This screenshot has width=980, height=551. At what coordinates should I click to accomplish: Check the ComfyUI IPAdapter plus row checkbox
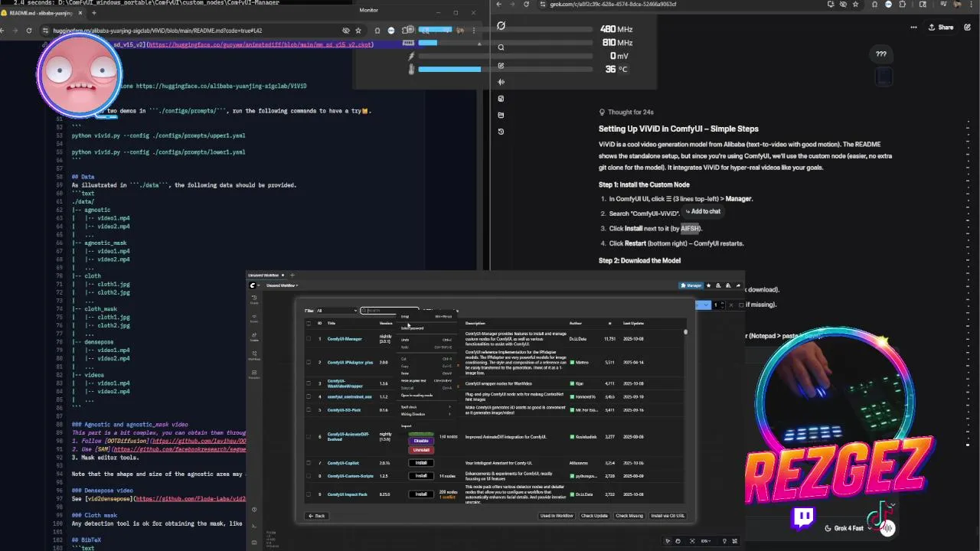coord(309,362)
